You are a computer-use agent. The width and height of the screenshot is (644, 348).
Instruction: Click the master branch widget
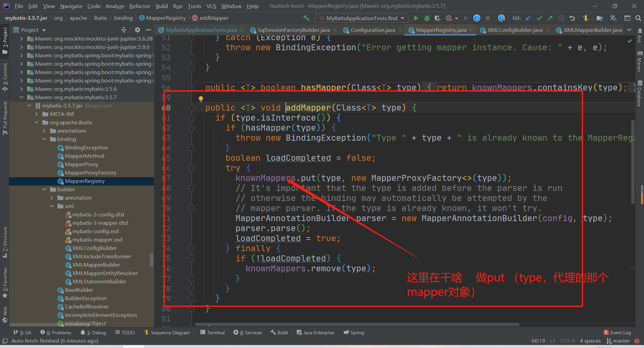618,341
